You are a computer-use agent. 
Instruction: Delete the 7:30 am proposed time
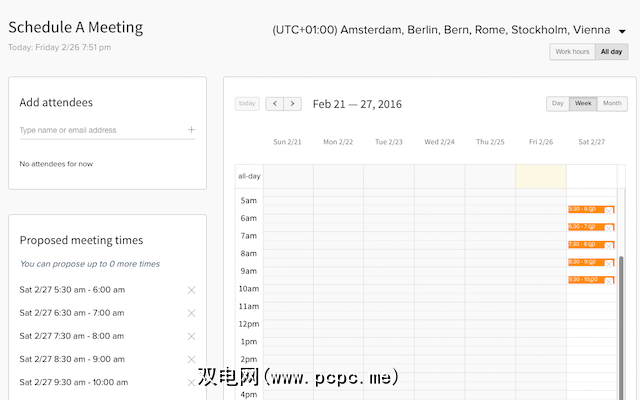[191, 336]
